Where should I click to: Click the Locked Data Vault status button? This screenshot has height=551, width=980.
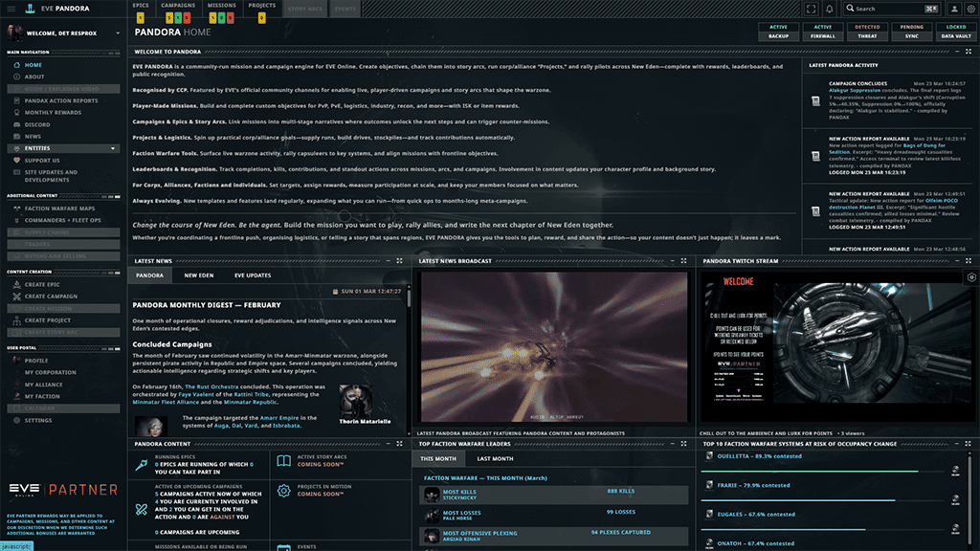point(956,32)
